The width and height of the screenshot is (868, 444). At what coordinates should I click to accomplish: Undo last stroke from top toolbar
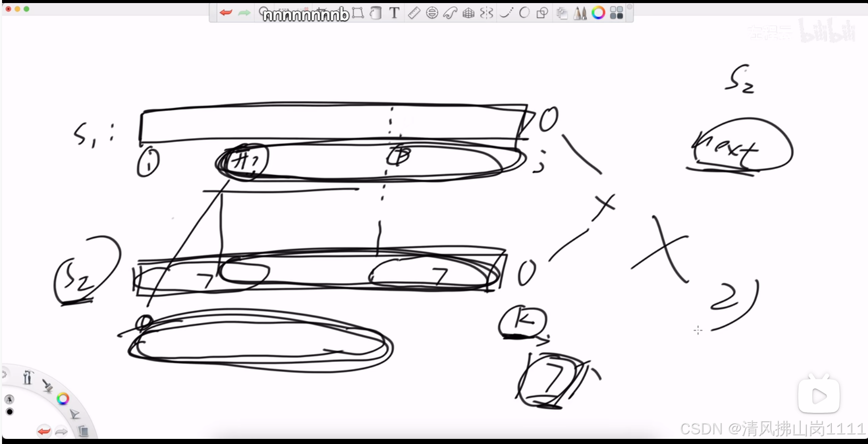pos(226,13)
